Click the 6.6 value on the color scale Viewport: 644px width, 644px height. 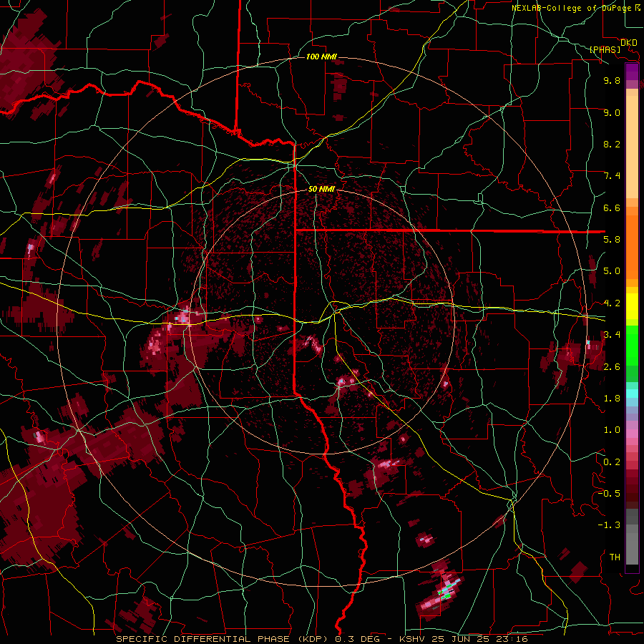click(x=612, y=208)
